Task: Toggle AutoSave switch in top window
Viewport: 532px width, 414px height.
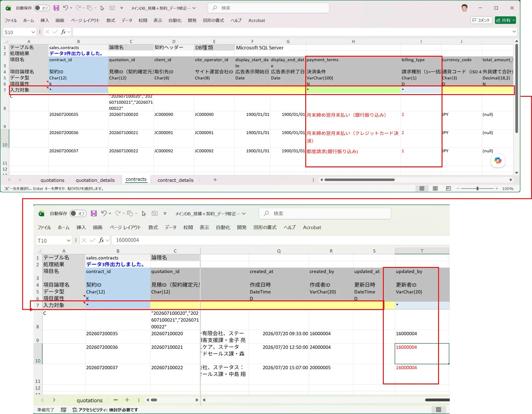Action: pyautogui.click(x=42, y=8)
